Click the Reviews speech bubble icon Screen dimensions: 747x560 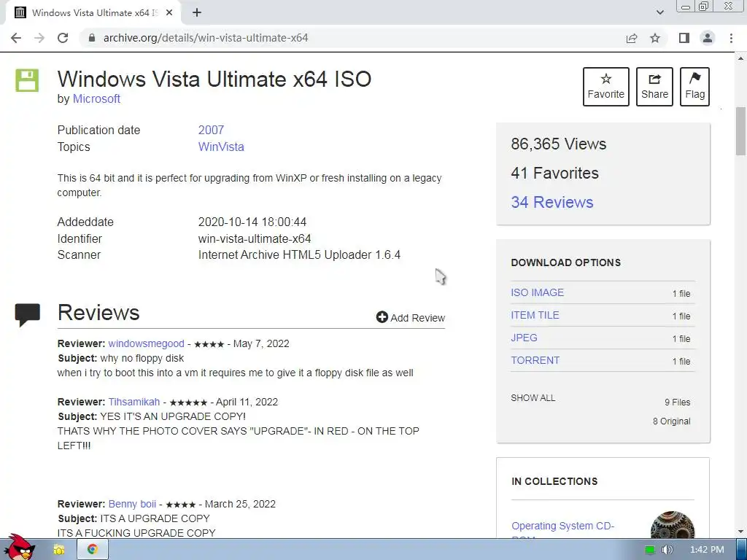tap(27, 315)
